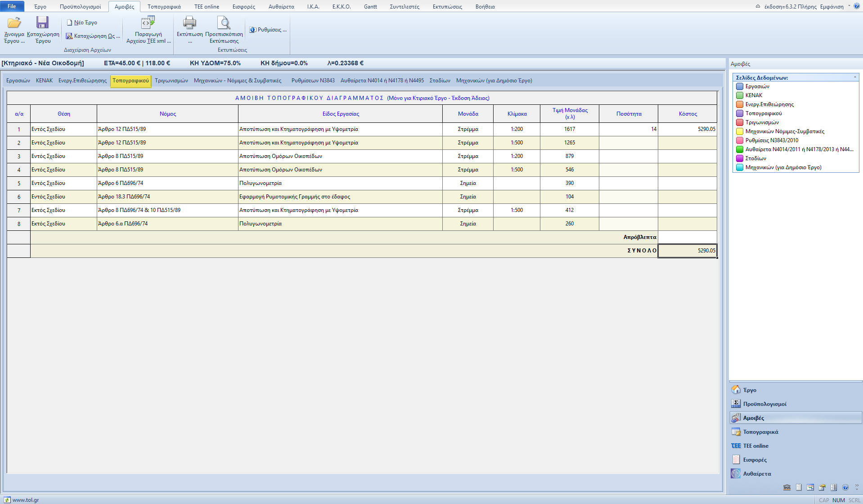Open the Προϋπολογισμοί ribbon tab

(80, 7)
